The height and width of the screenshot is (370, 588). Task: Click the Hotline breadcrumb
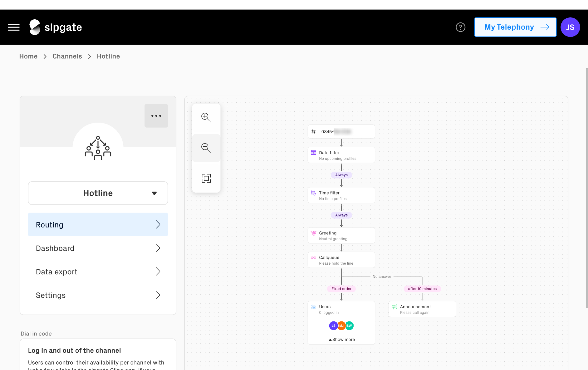pos(108,56)
